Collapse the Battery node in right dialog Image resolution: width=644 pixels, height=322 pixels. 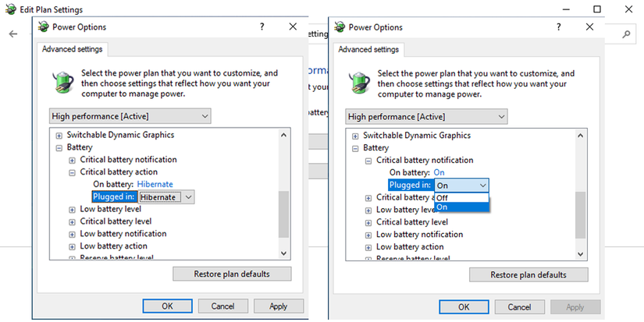[x=355, y=148]
